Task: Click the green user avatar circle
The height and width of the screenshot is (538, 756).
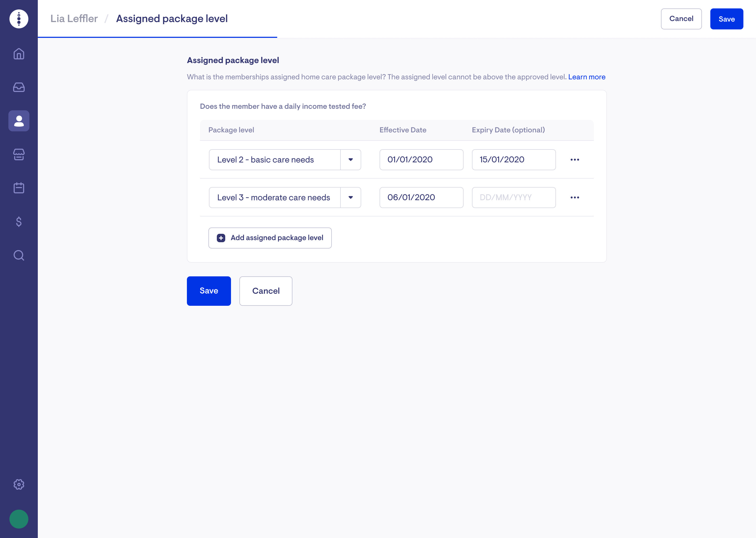Action: [x=19, y=519]
